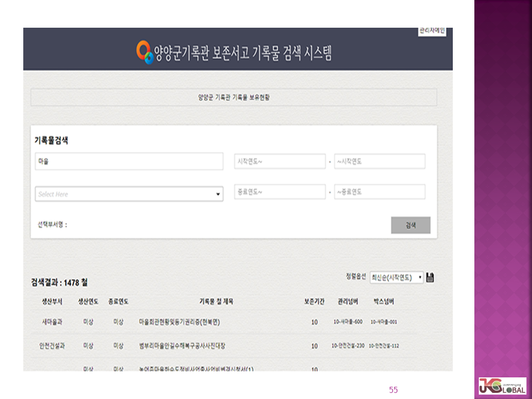532x399 pixels.
Task: Click the 기록물 철 제목 column header
Action: (216, 301)
